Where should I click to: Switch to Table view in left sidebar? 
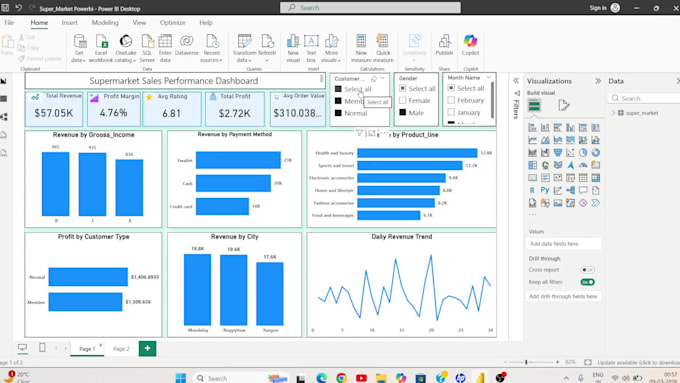pyautogui.click(x=4, y=99)
